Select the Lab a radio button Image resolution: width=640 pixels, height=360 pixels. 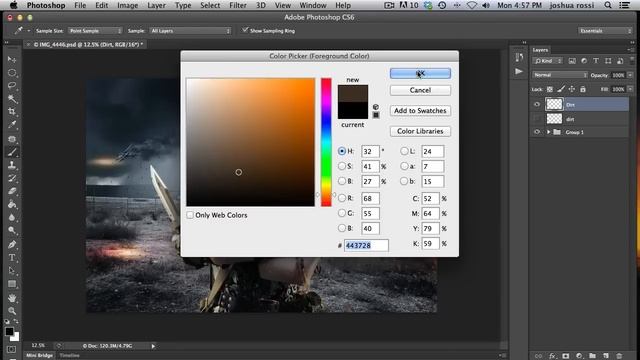click(404, 166)
